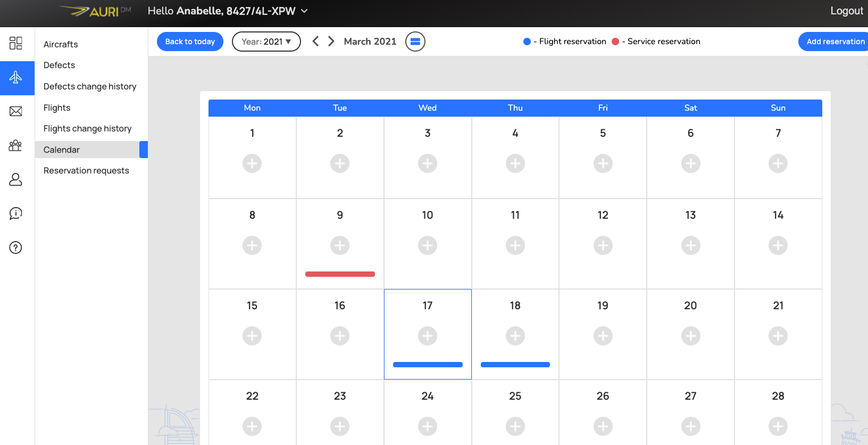868x445 pixels.
Task: Open blue flight reservation bar on March 18
Action: pos(515,365)
